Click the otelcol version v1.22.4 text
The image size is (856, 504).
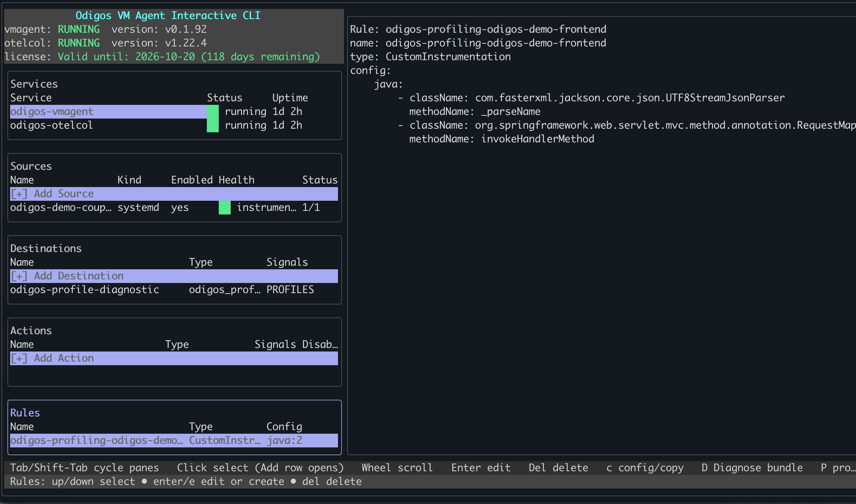(159, 43)
